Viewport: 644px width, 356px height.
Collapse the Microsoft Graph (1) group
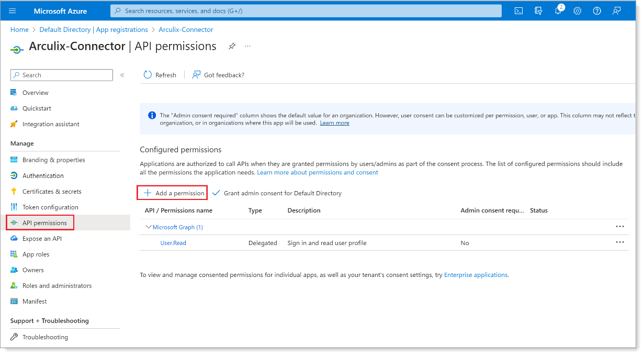(149, 227)
